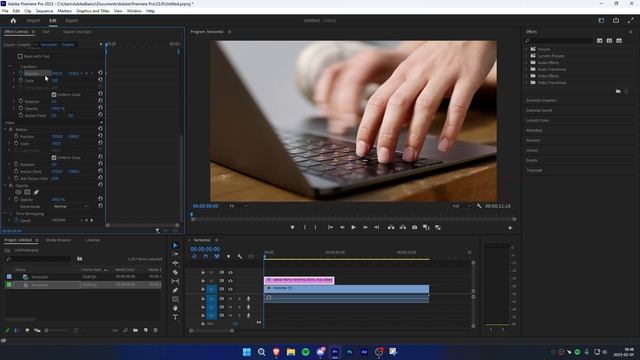Viewport: 640px width, 360px height.
Task: Toggle Uniform Scale under Motion
Action: click(54, 157)
